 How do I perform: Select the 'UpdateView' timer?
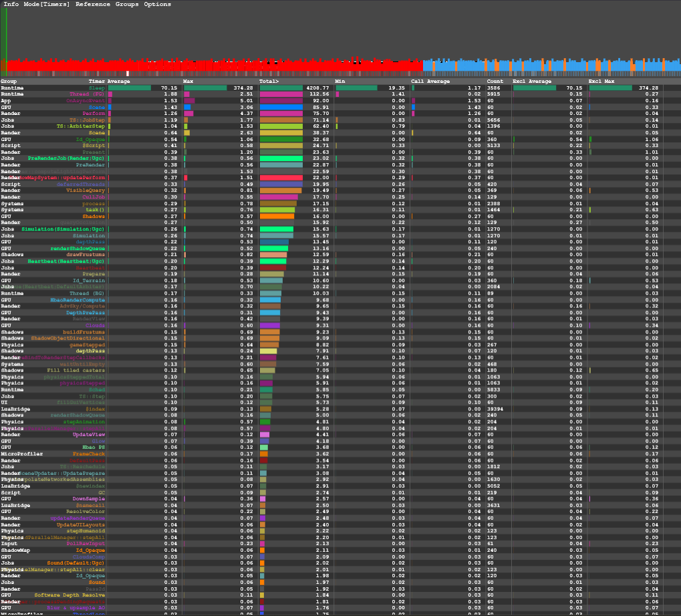click(89, 434)
